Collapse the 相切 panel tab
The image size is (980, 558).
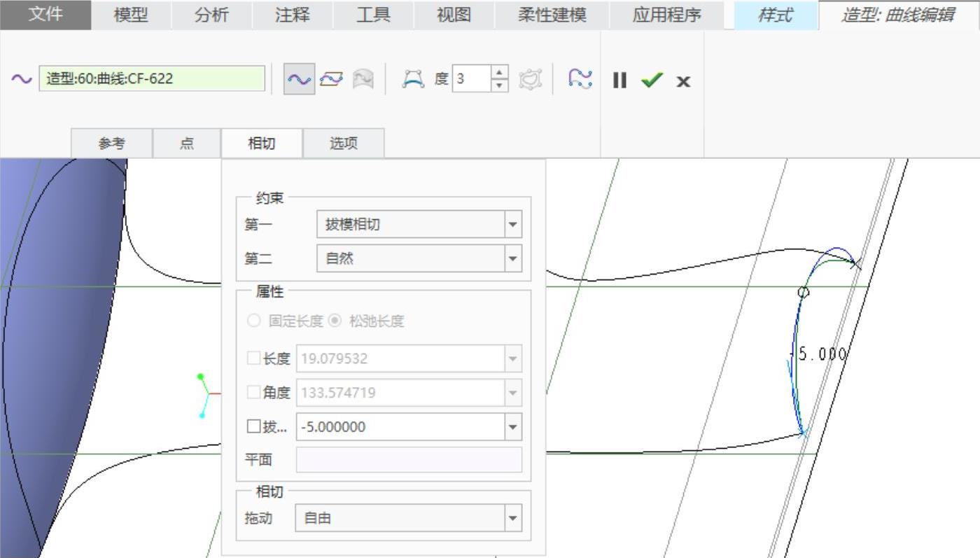262,144
